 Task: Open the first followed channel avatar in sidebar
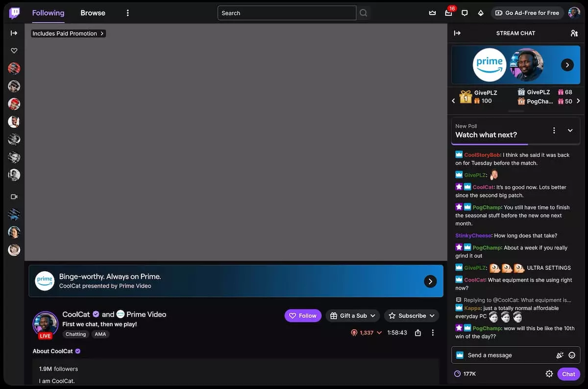click(14, 68)
